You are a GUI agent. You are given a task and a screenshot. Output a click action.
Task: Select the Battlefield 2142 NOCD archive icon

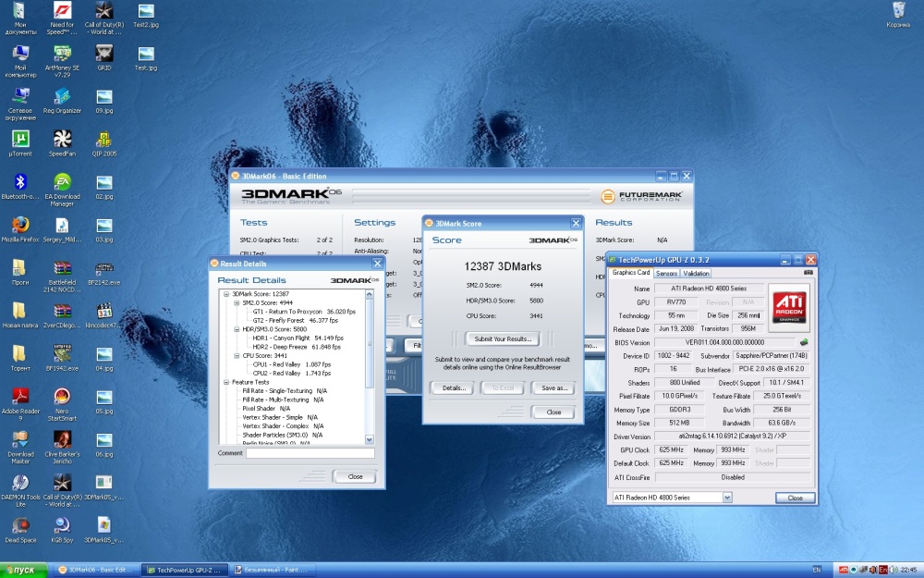[x=63, y=276]
